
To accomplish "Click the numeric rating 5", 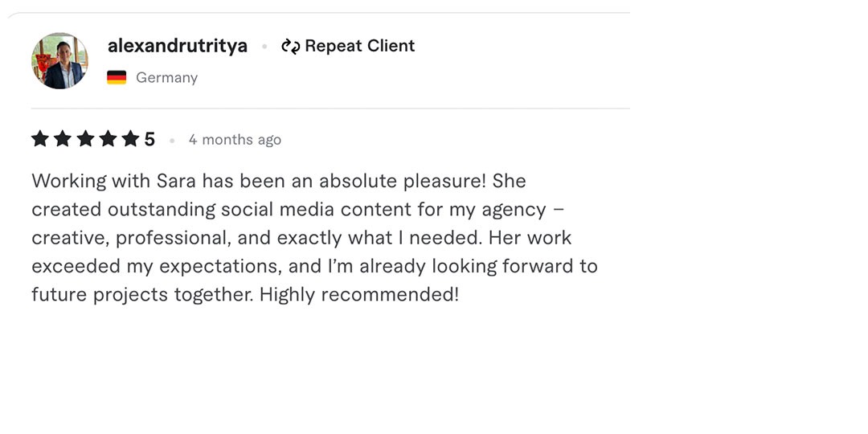I will click(x=149, y=140).
